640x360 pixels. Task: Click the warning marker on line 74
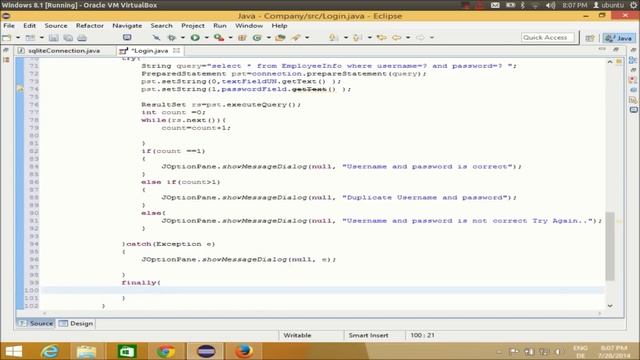[x=20, y=89]
